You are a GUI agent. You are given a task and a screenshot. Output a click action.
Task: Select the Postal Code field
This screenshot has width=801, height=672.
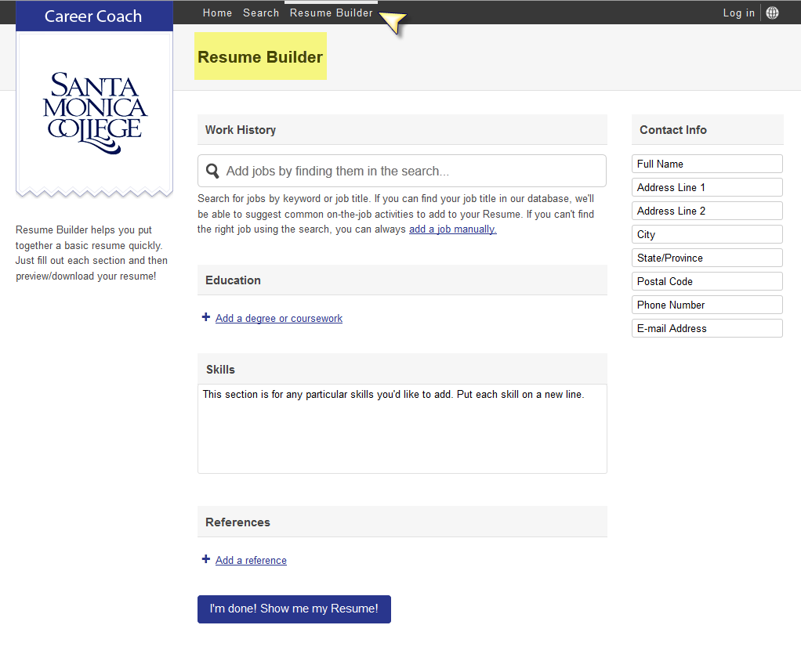click(706, 280)
